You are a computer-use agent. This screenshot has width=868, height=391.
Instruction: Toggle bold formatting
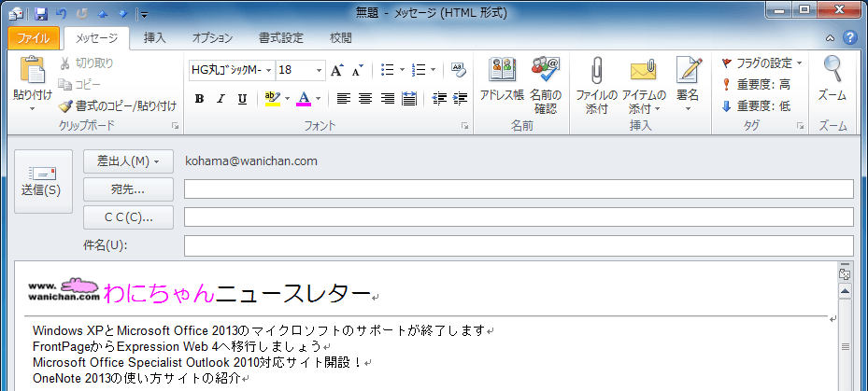pos(200,99)
